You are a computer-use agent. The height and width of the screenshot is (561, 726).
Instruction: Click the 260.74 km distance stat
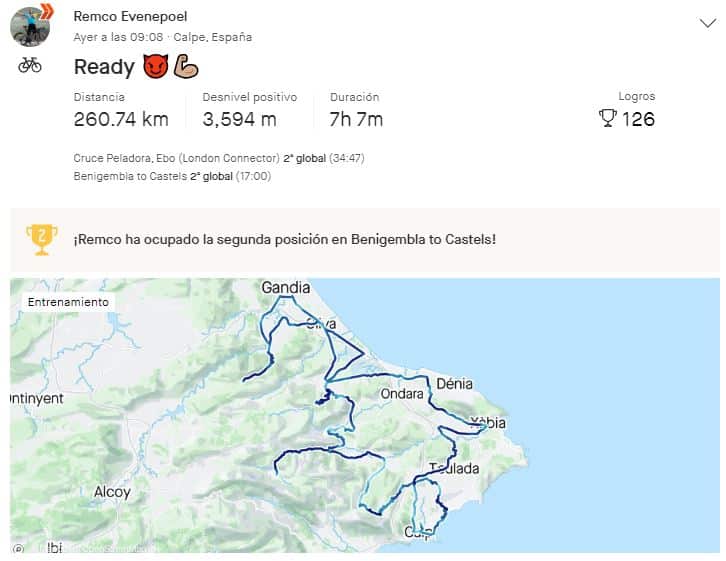(x=121, y=119)
